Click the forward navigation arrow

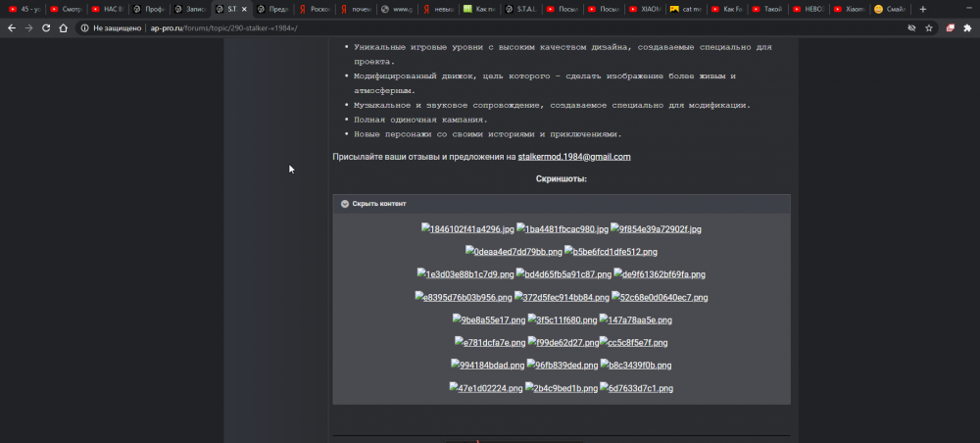(28, 28)
